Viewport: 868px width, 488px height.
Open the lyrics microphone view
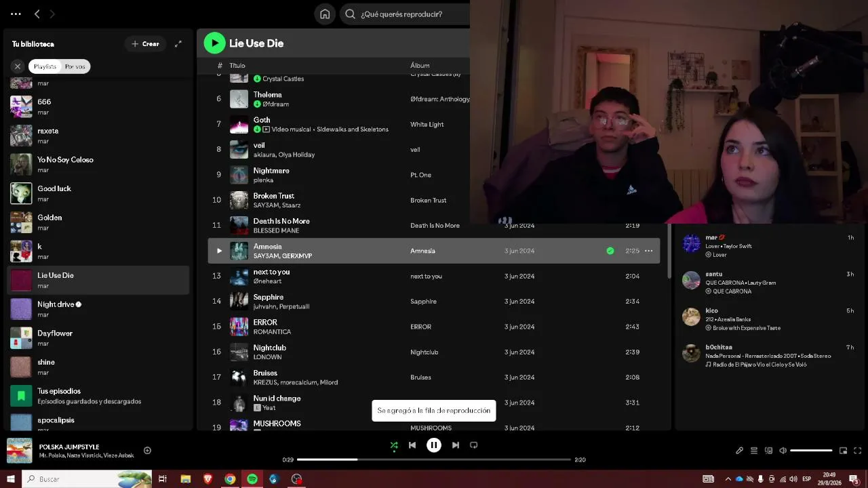pos(740,451)
